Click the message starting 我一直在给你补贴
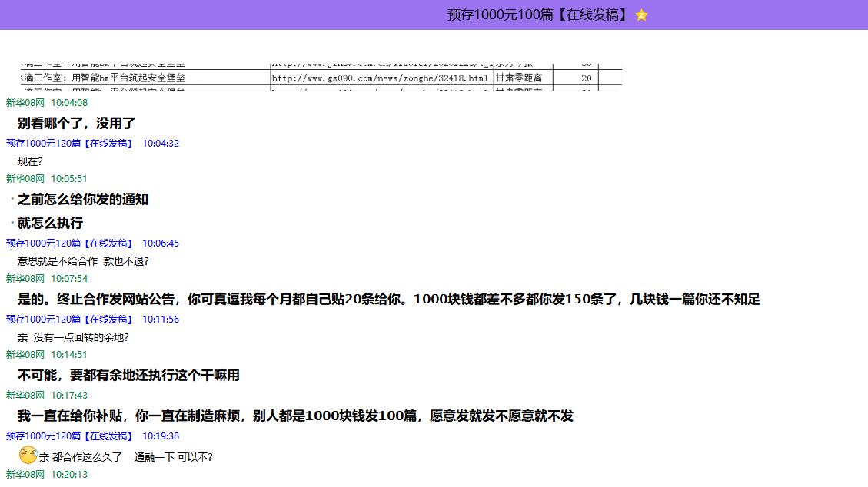 point(295,416)
